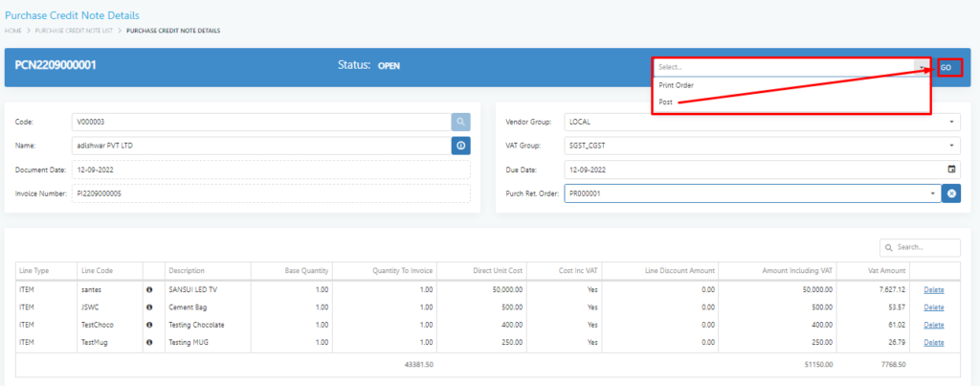Screen dimensions: 980x386
Task: Sort by Cost Inc VAT column header
Action: pyautogui.click(x=578, y=271)
